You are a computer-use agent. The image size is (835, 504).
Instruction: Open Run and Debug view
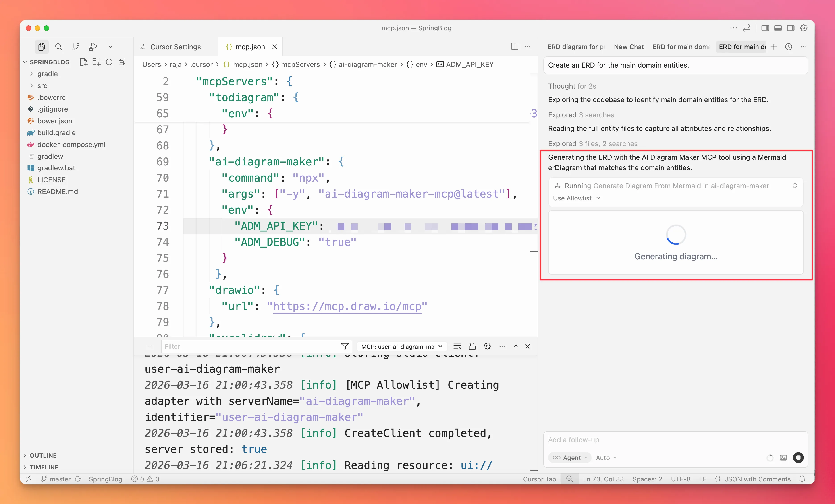pyautogui.click(x=93, y=47)
